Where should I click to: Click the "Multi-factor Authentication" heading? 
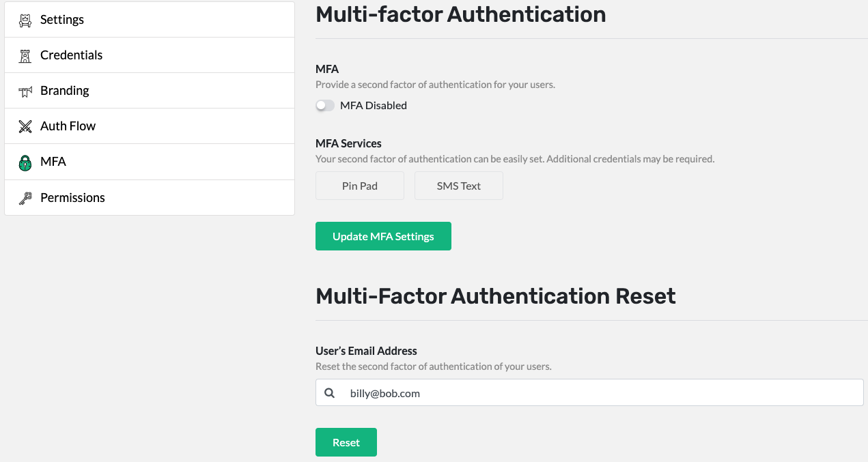tap(461, 14)
